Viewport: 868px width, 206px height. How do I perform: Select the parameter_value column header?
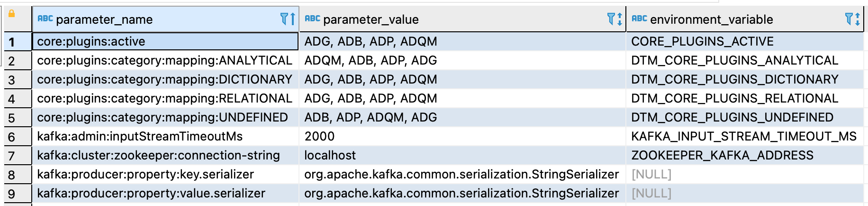371,19
